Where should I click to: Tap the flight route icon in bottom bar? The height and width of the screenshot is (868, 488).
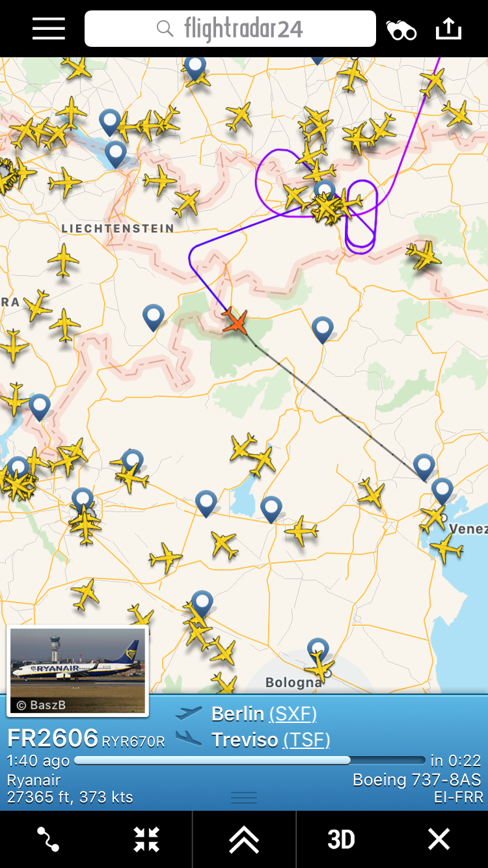[48, 839]
